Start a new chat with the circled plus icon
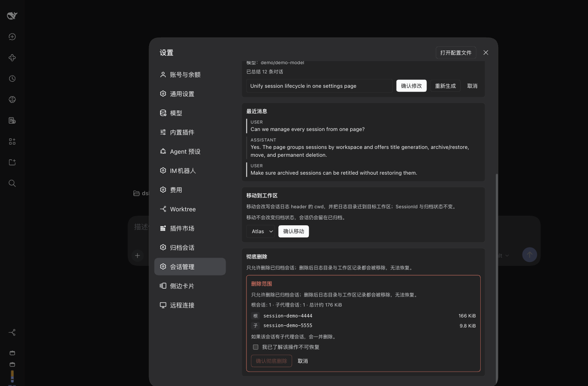Screen dimensions: 588x386 pyautogui.click(x=12, y=37)
